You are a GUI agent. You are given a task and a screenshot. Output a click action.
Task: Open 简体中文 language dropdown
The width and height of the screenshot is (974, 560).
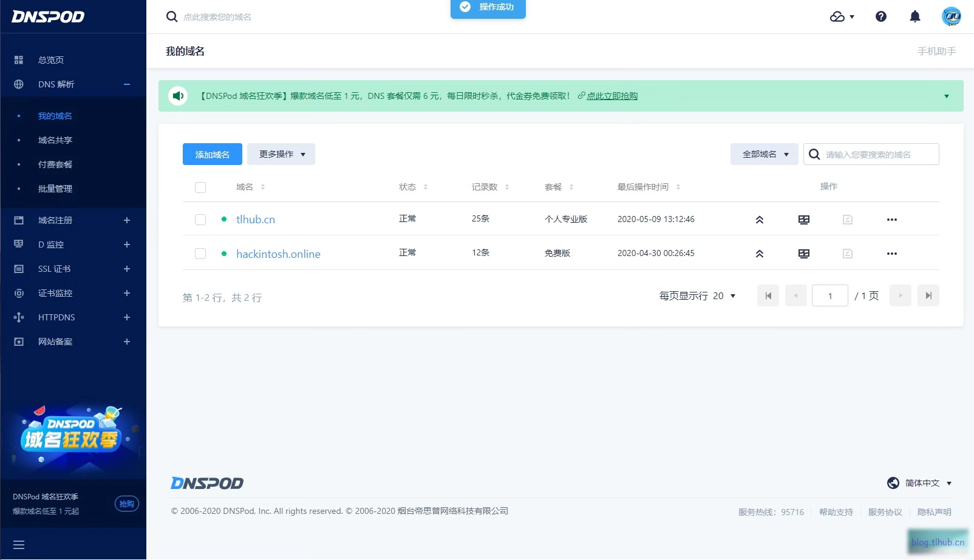[928, 483]
